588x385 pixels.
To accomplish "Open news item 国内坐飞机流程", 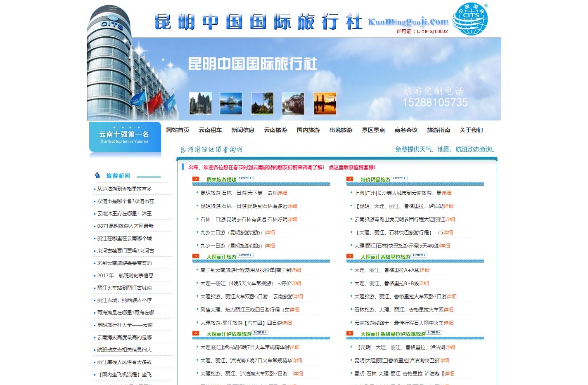I will [124, 375].
